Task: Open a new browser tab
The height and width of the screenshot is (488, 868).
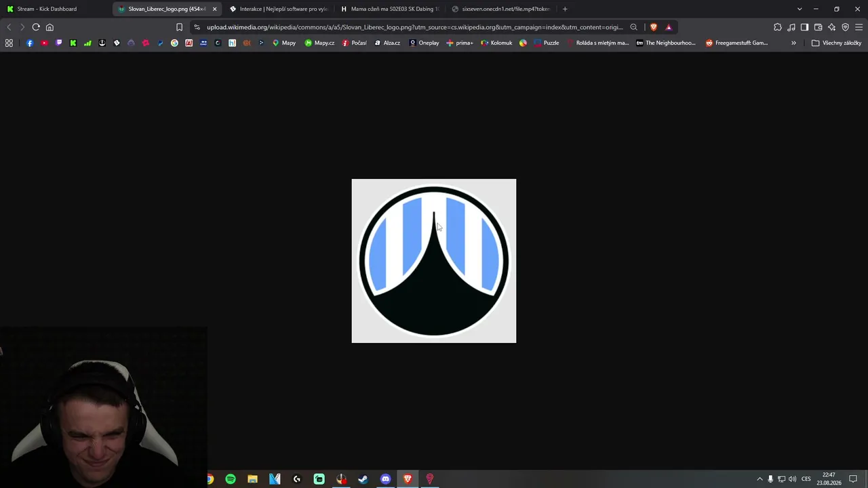Action: (565, 9)
